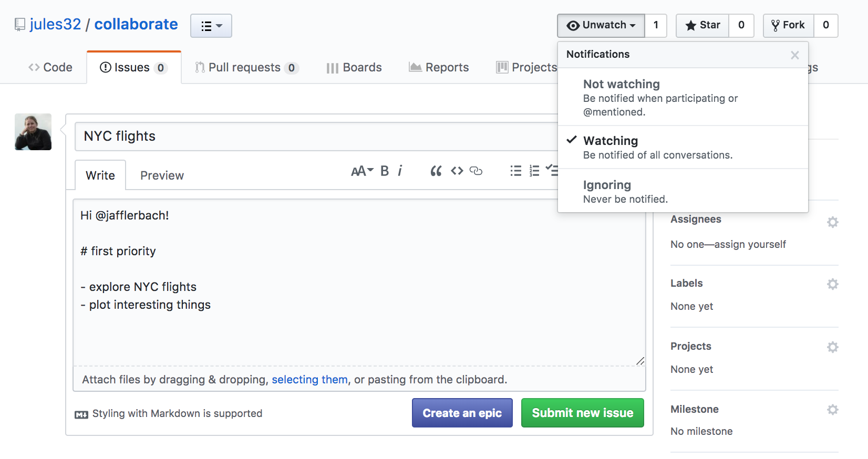Open the jules32 user profile link
868x459 pixels.
[x=55, y=24]
